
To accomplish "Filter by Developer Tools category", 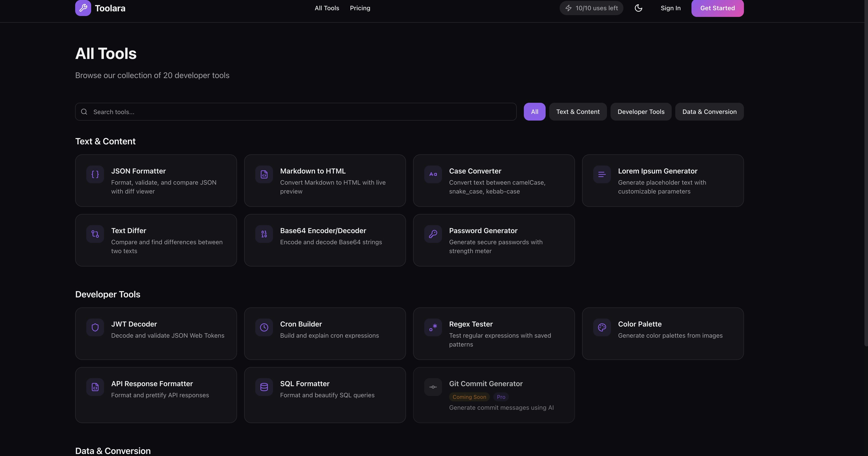I will (x=641, y=112).
